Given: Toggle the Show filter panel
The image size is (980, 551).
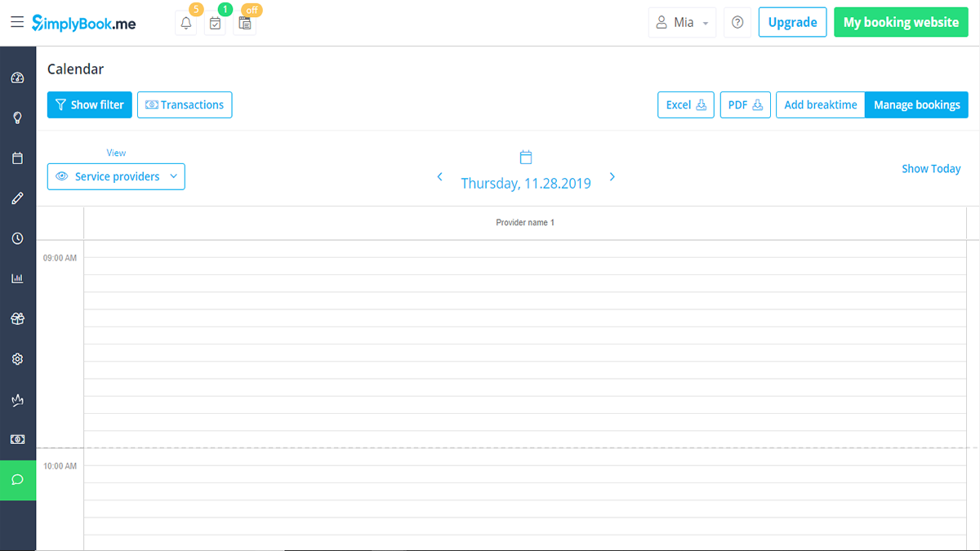Looking at the screenshot, I should tap(89, 104).
